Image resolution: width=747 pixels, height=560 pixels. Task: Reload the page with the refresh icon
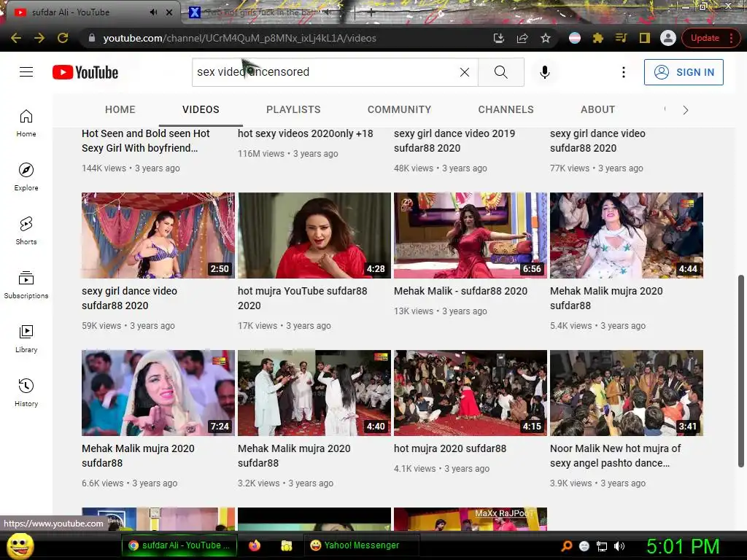(63, 38)
